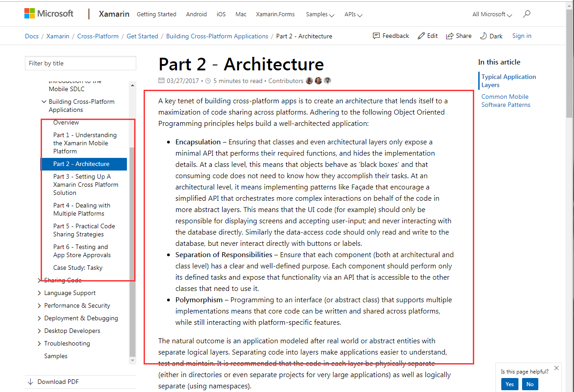This screenshot has width=574, height=392.
Task: Open Android nav item
Action: 196,14
